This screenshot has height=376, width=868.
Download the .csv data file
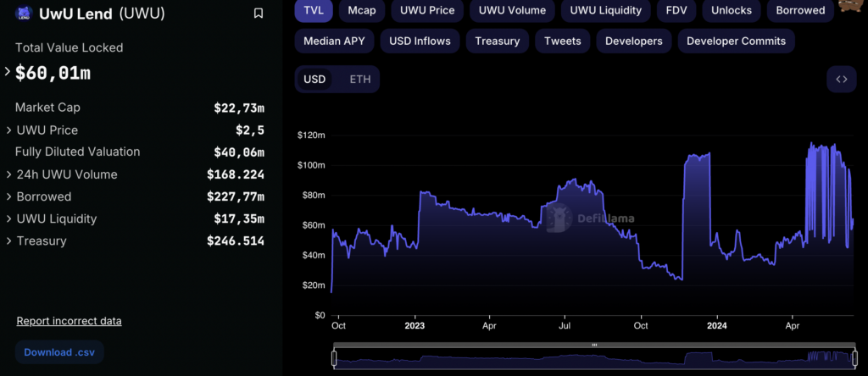pos(59,352)
